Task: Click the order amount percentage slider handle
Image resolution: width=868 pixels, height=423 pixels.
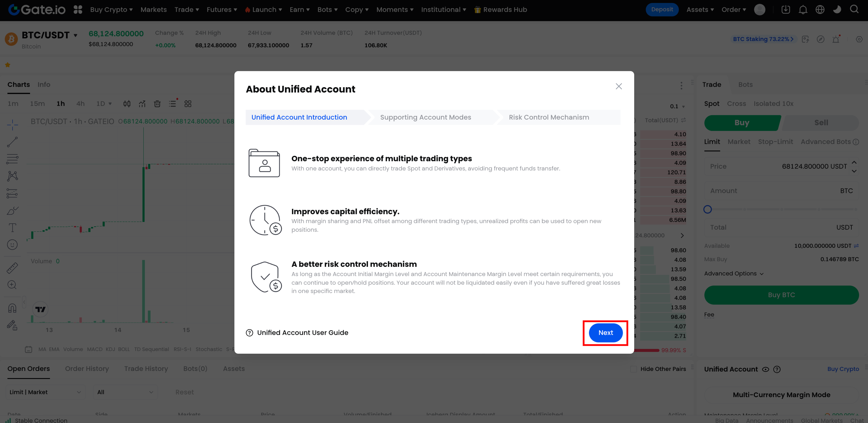Action: [708, 209]
